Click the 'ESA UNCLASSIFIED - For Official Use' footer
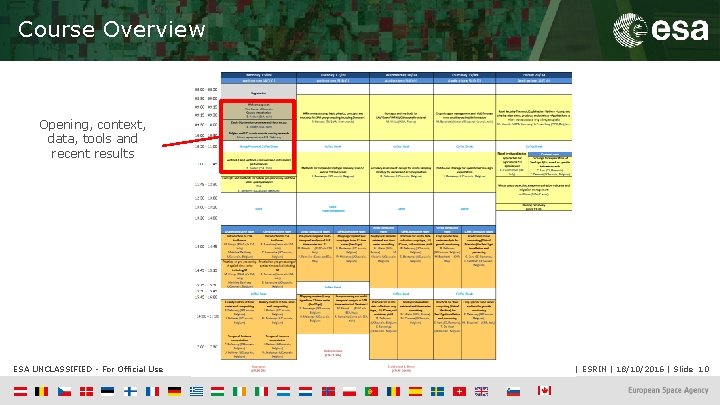720x405 pixels. [88, 369]
